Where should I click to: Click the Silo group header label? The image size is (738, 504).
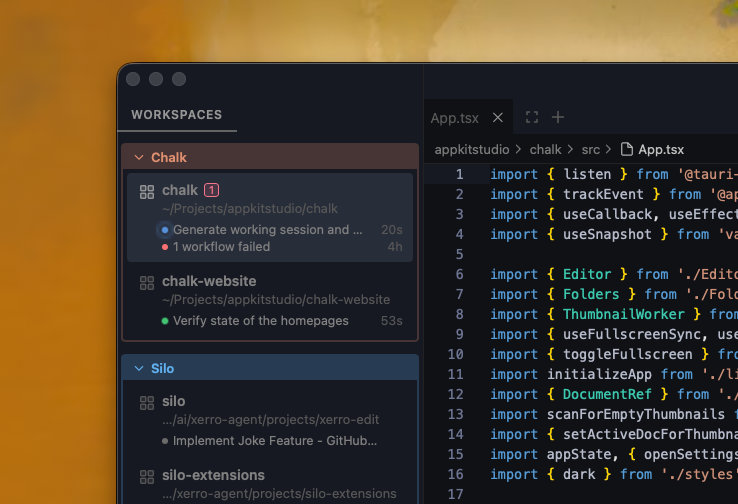pyautogui.click(x=162, y=368)
